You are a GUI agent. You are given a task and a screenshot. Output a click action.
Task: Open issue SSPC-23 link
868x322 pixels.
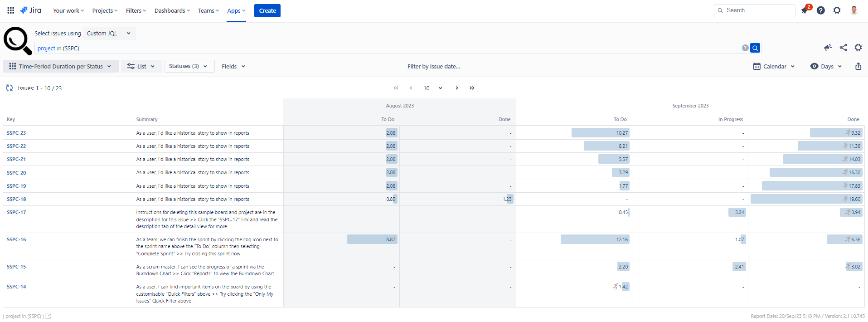16,133
